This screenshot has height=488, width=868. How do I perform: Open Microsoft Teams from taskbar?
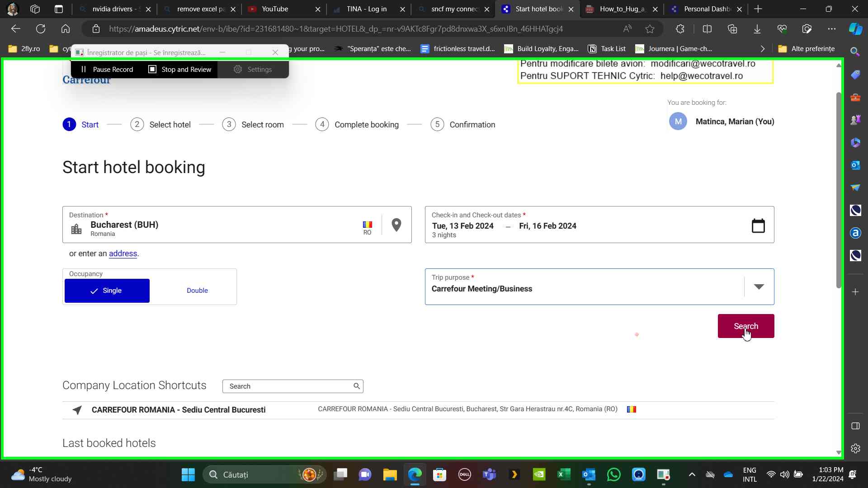point(490,474)
